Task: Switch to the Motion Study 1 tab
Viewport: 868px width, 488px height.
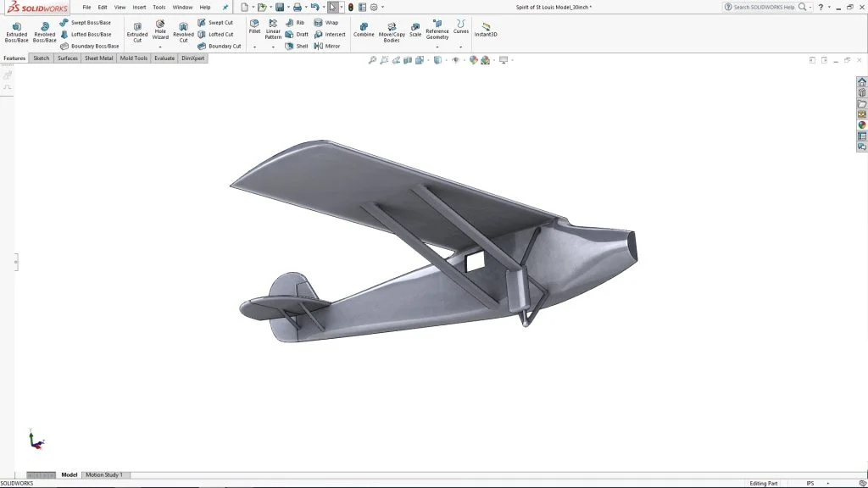Action: point(103,474)
